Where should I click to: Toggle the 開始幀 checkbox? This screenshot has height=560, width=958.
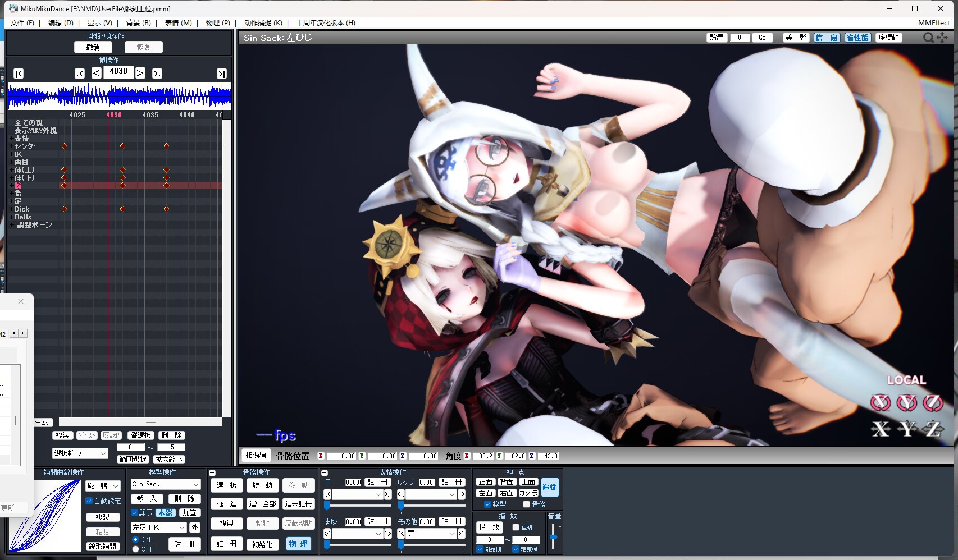pyautogui.click(x=480, y=549)
